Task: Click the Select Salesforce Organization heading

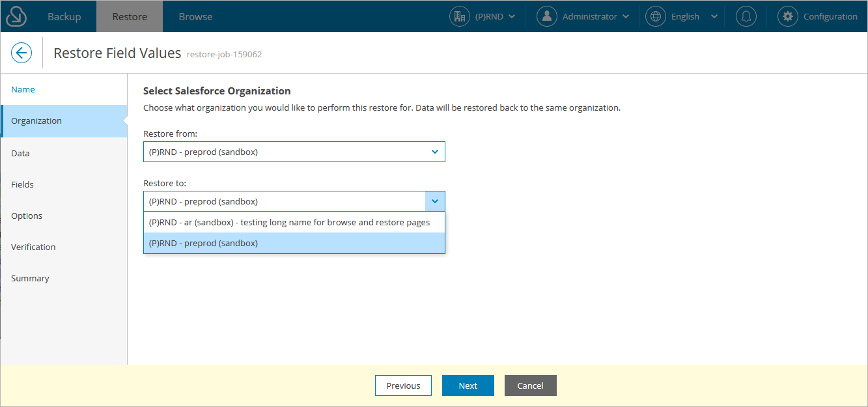Action: [217, 91]
